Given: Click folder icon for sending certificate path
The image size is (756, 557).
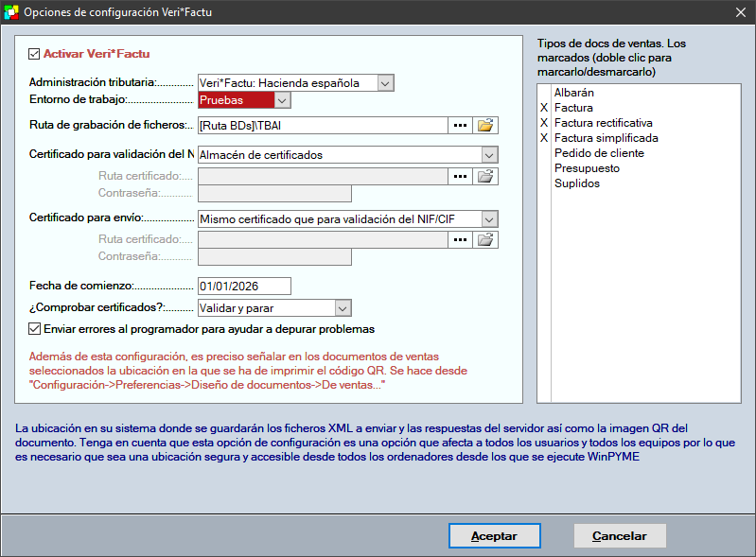Looking at the screenshot, I should [485, 239].
